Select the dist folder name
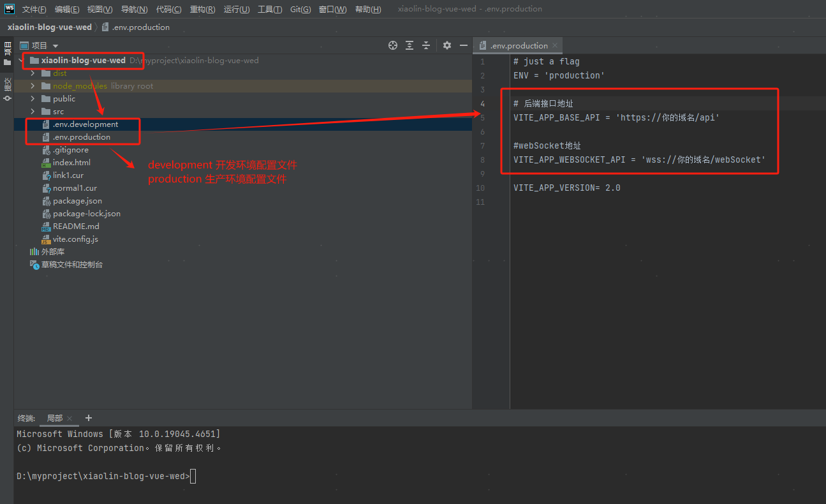The image size is (826, 504). pyautogui.click(x=60, y=73)
